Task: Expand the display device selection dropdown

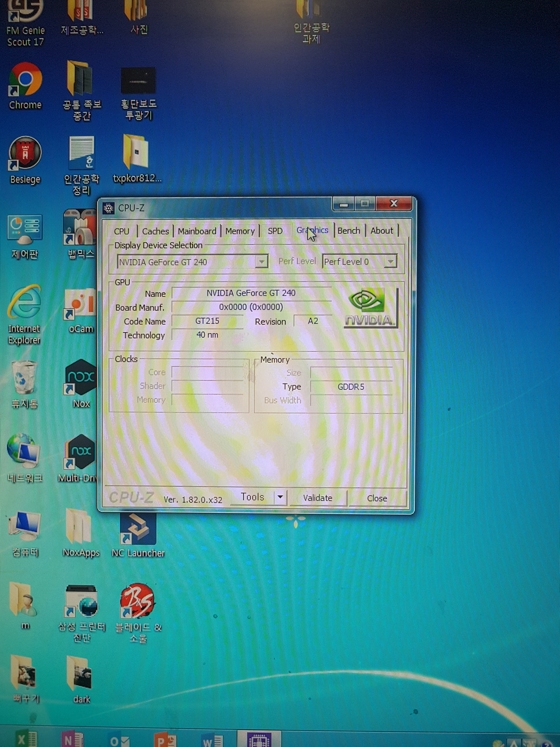Action: pyautogui.click(x=262, y=262)
